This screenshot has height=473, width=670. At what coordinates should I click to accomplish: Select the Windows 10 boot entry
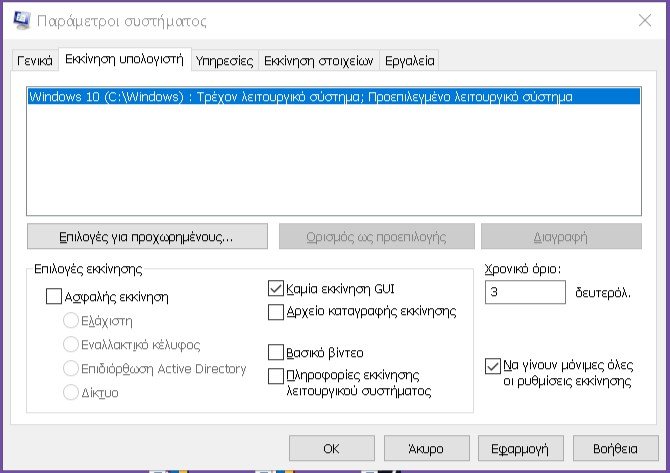pos(300,98)
